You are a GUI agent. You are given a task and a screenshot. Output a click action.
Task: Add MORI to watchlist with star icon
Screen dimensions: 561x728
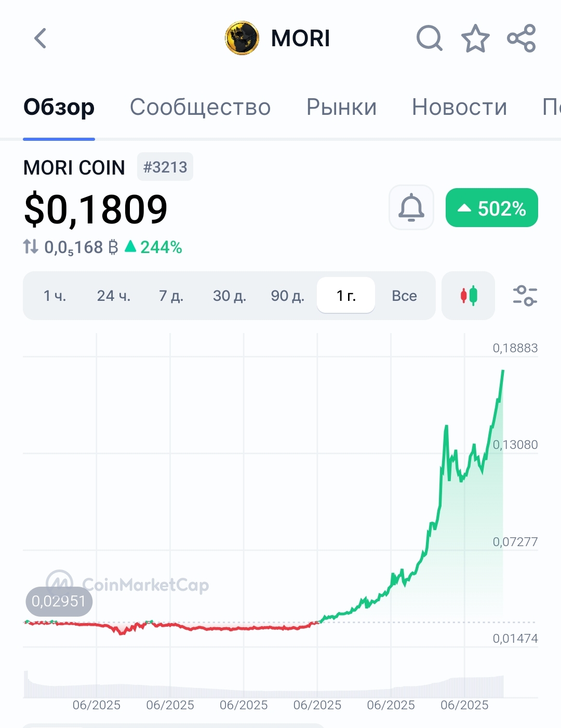click(x=475, y=38)
